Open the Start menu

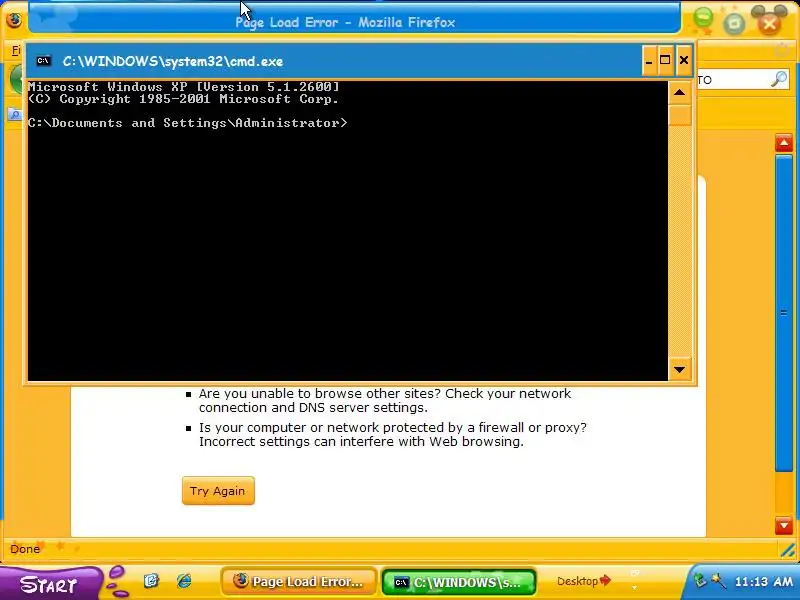(x=49, y=583)
